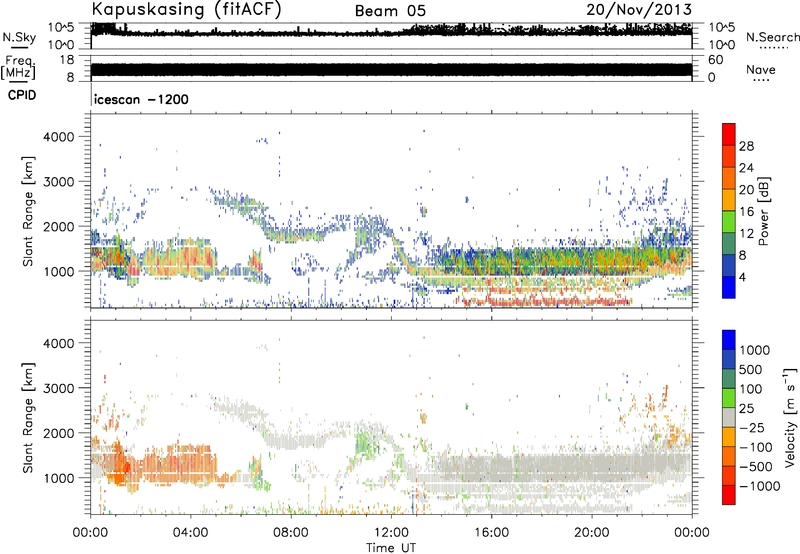
Task: Click the 'Kapuskasing (fitACF)' title
Action: [x=186, y=9]
